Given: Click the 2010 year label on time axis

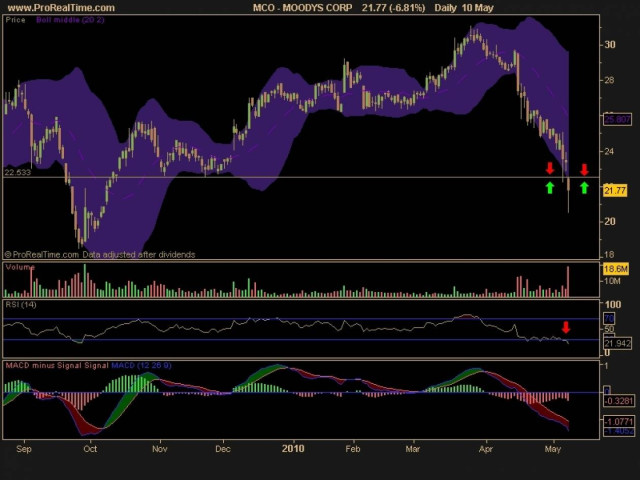Looking at the screenshot, I should tap(293, 449).
